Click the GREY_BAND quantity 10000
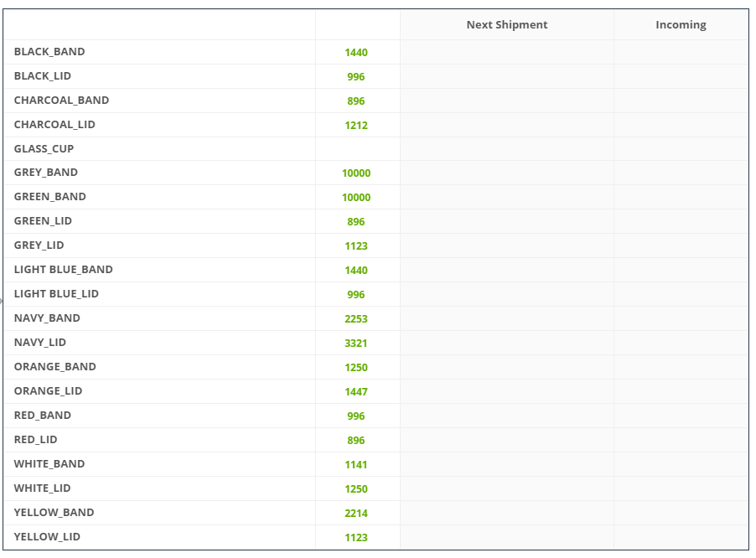This screenshot has height=558, width=756. tap(356, 173)
